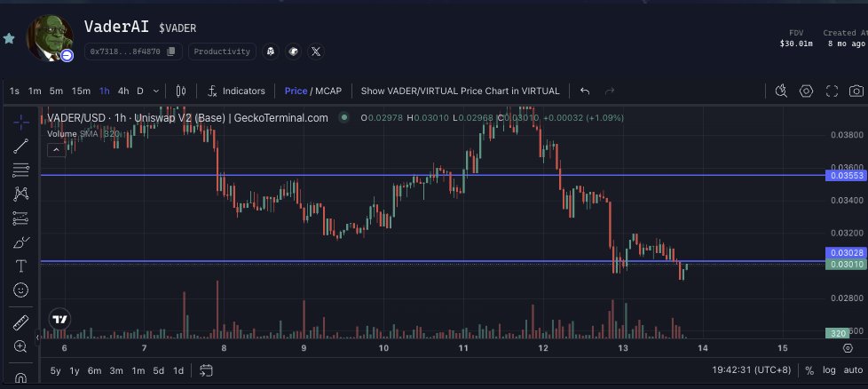Switch to the 5m timeframe
The image size is (868, 389).
(x=56, y=91)
